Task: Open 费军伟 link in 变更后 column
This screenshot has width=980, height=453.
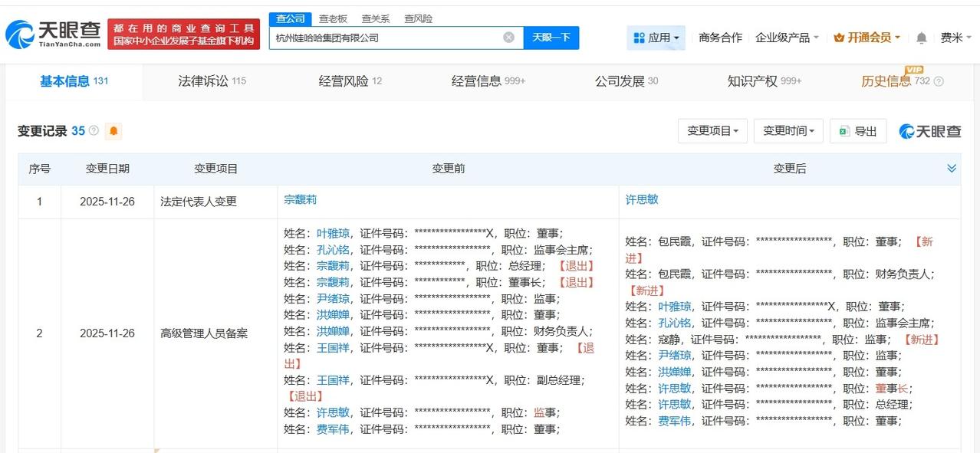Action: (674, 421)
